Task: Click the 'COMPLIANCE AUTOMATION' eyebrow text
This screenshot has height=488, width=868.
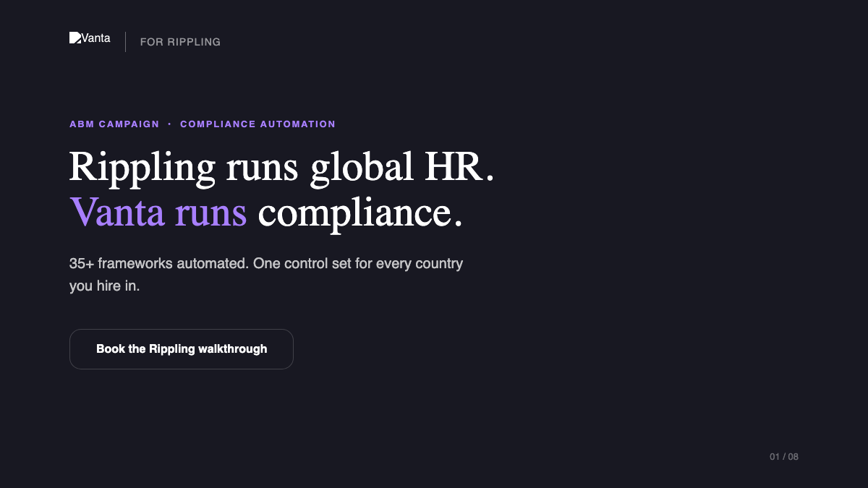Action: point(258,124)
